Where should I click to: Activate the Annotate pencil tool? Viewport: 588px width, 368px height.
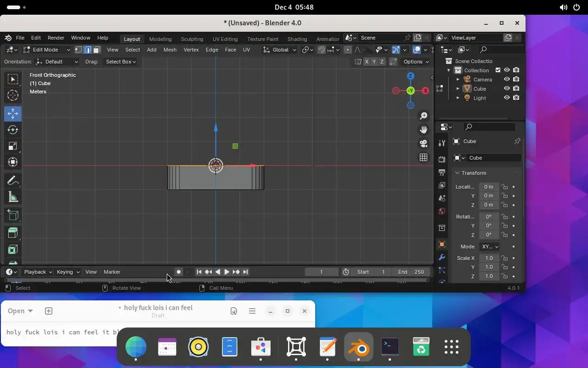point(13,180)
